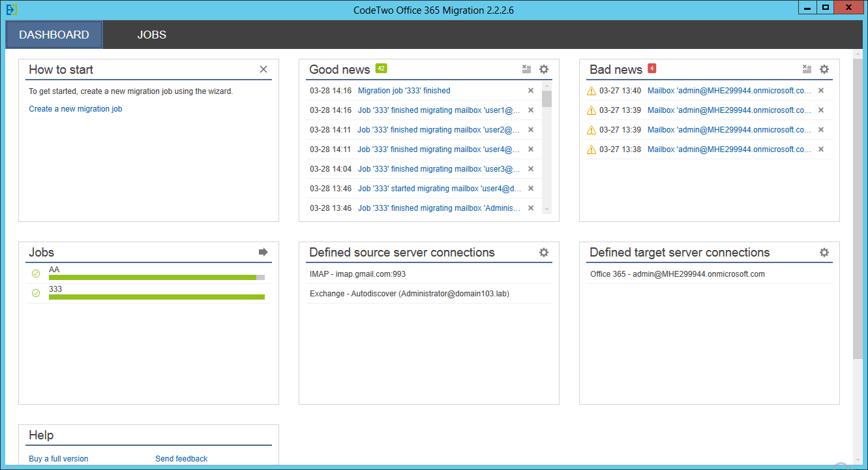Open Migration job '333' finished entry
Viewport: 868px width, 470px height.
click(404, 91)
